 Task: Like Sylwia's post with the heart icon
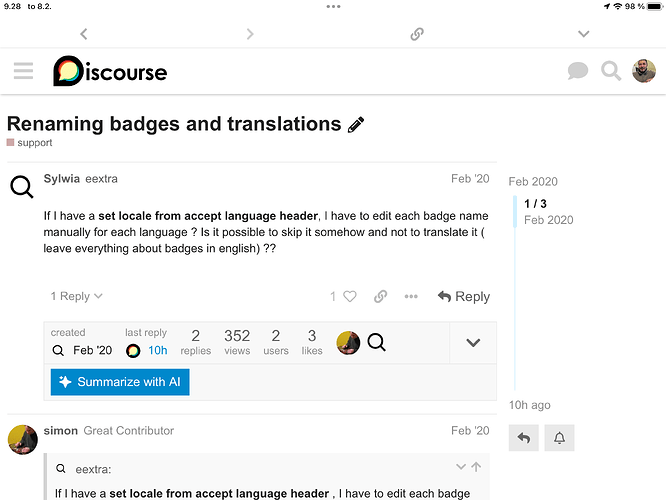350,296
